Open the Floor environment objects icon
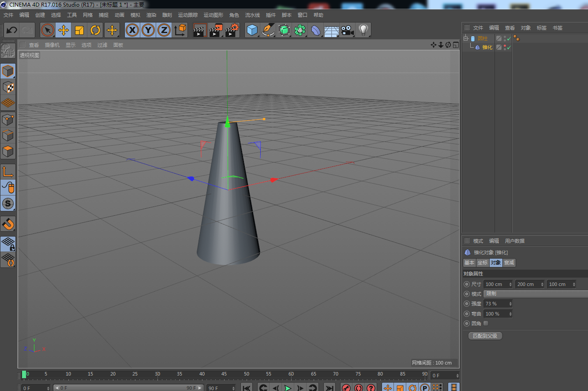Viewport: 588px width, 391px height. click(x=331, y=30)
